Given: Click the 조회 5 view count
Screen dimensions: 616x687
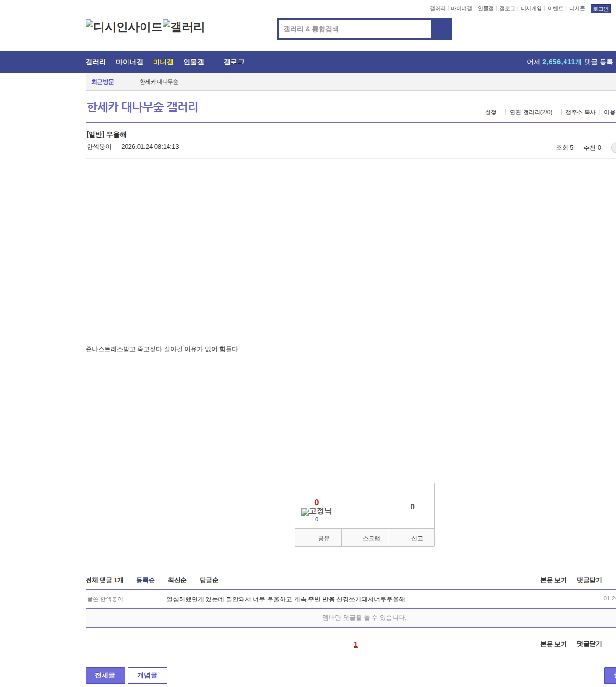Looking at the screenshot, I should (x=565, y=148).
